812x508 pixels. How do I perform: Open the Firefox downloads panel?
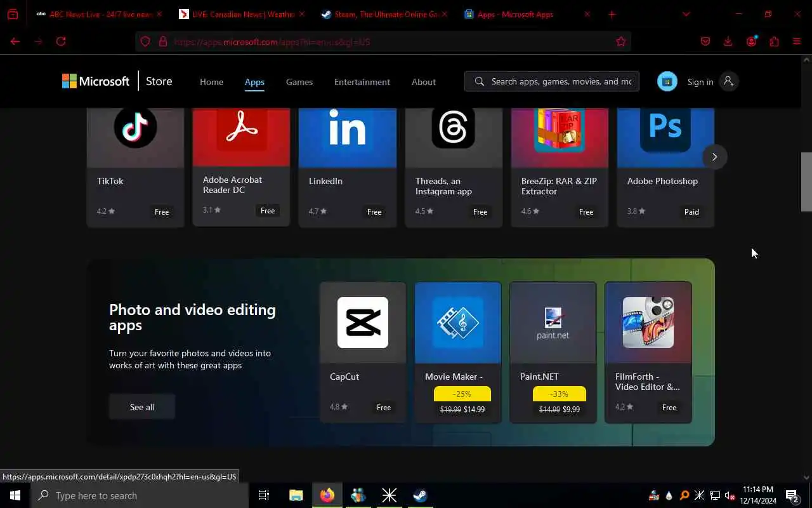pyautogui.click(x=728, y=41)
